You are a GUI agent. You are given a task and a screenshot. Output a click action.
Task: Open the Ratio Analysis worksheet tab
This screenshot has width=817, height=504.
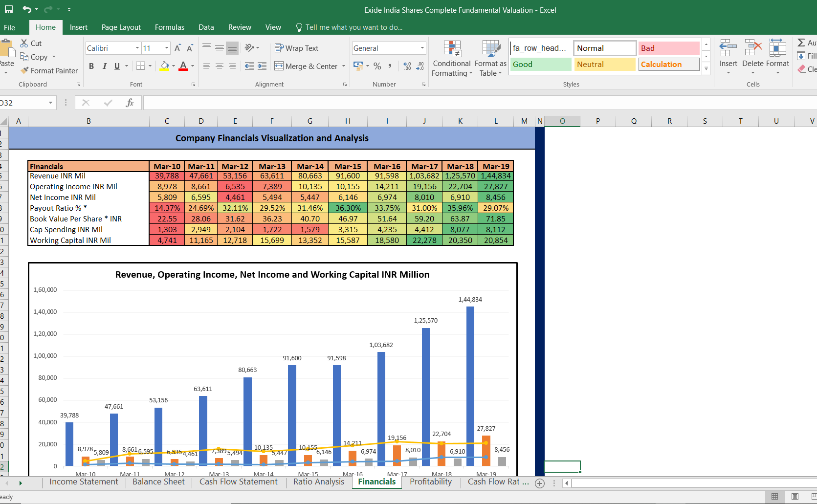319,482
